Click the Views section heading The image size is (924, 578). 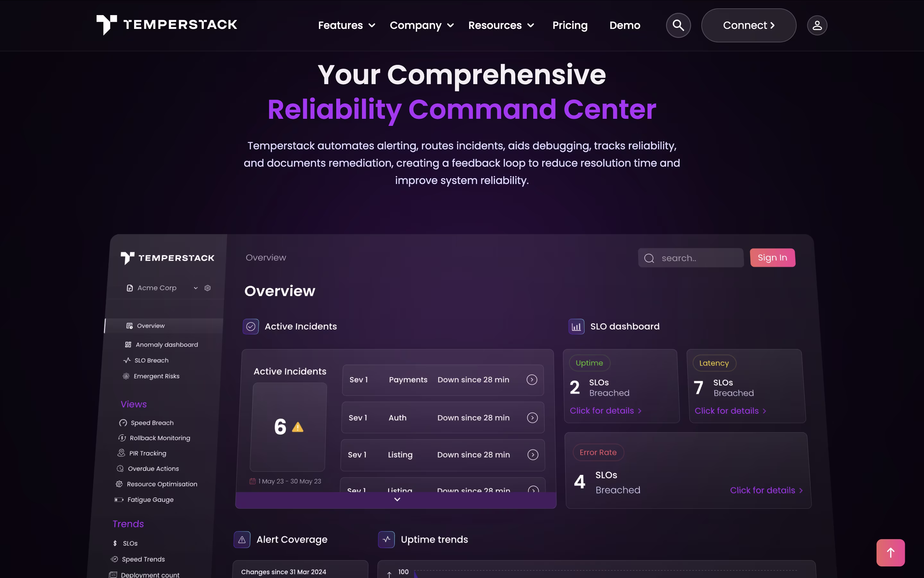point(134,404)
